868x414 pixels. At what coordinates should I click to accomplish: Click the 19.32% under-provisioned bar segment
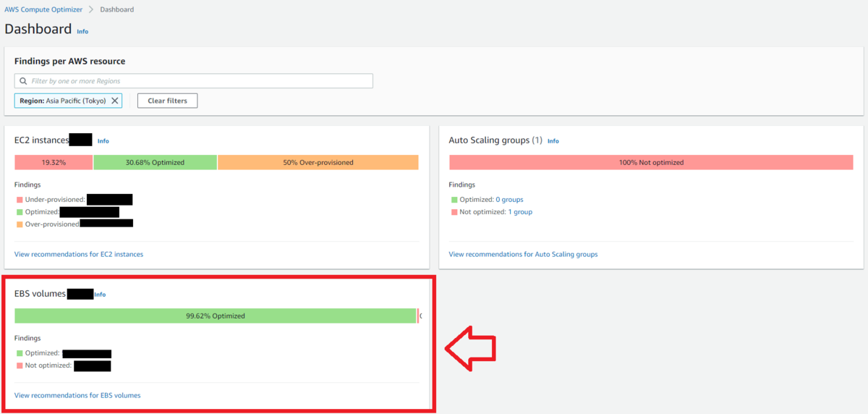[54, 162]
